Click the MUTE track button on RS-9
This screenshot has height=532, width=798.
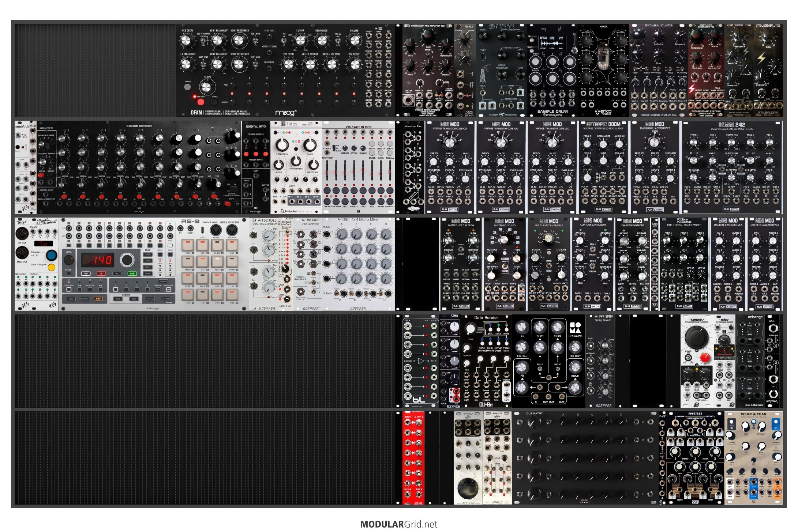point(118,299)
